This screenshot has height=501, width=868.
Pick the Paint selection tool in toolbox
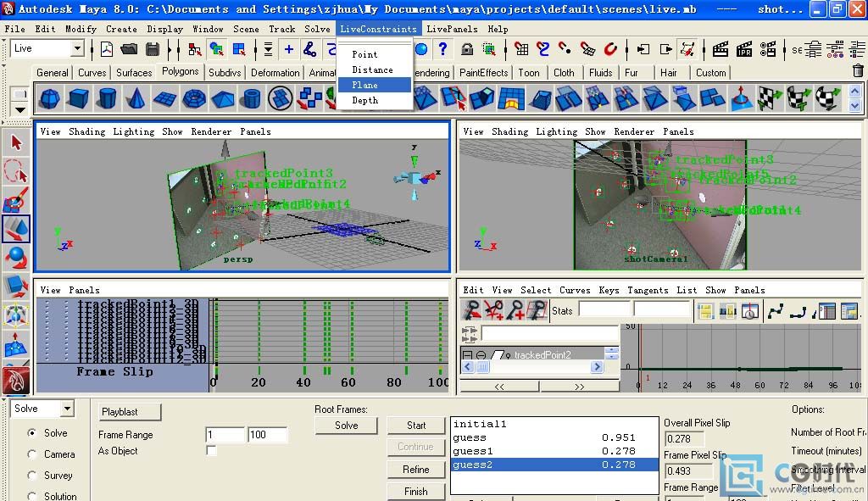16,200
